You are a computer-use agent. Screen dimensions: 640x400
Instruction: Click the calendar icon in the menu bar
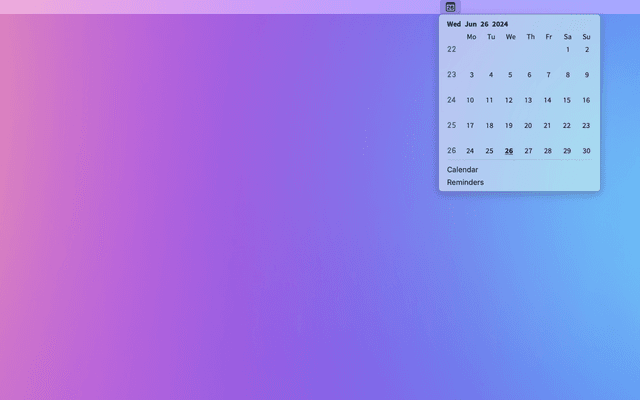(x=450, y=7)
